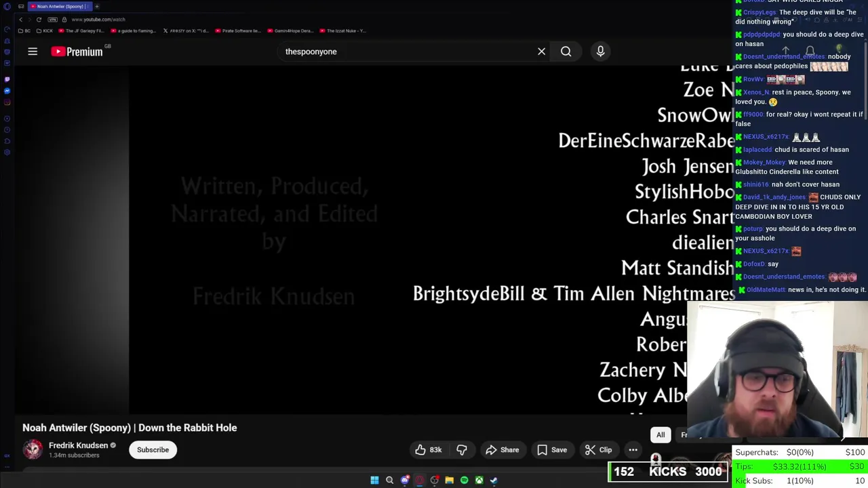Click chat username David_1k_andy_jones
This screenshot has width=868, height=488.
[774, 197]
